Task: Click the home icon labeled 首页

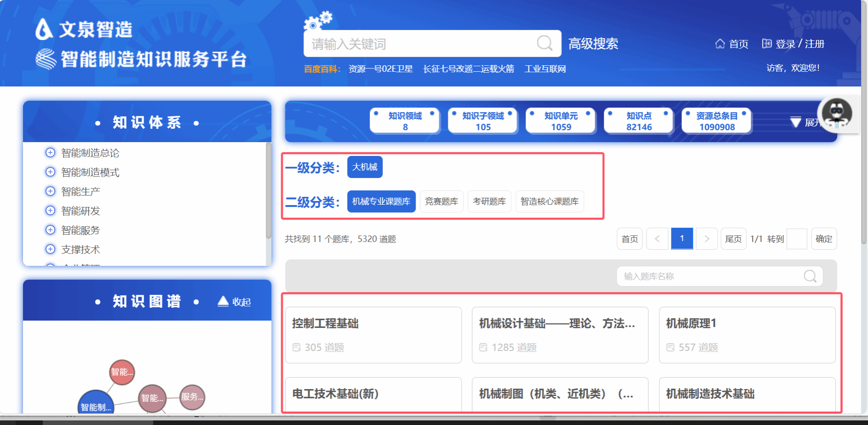Action: pyautogui.click(x=720, y=44)
